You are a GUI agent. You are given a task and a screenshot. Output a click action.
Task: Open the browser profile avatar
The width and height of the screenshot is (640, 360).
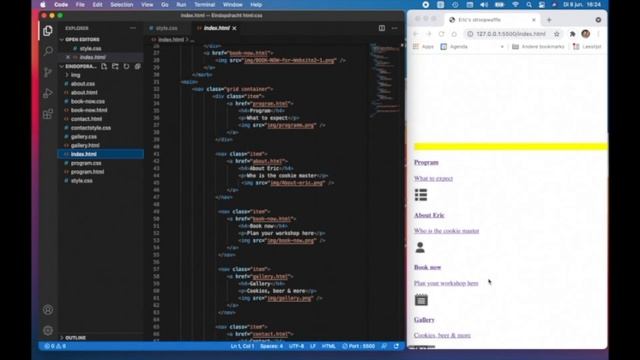point(586,34)
